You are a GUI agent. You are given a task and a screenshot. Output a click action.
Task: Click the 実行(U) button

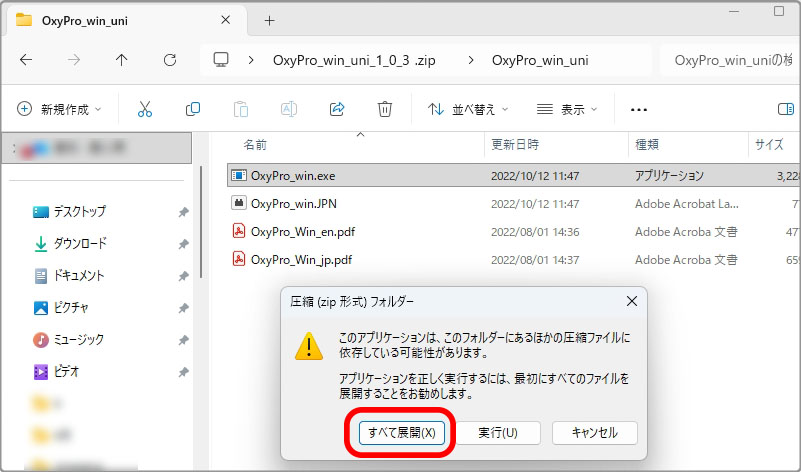click(498, 433)
